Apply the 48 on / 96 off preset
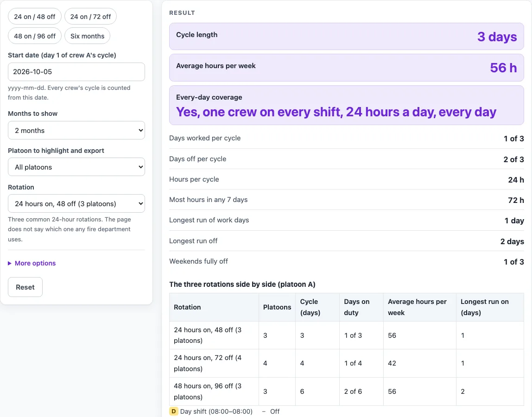Screen dimensions: 532x417 point(35,36)
